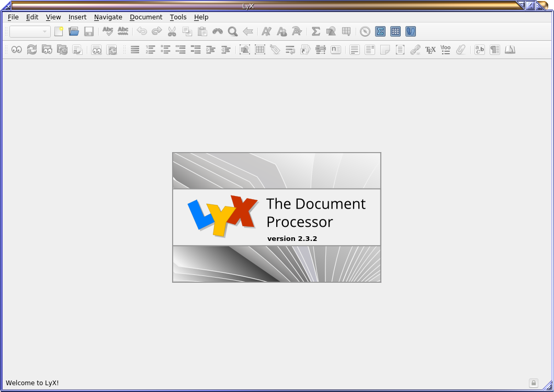
Task: Insert a LyX note icon
Action: [385, 50]
